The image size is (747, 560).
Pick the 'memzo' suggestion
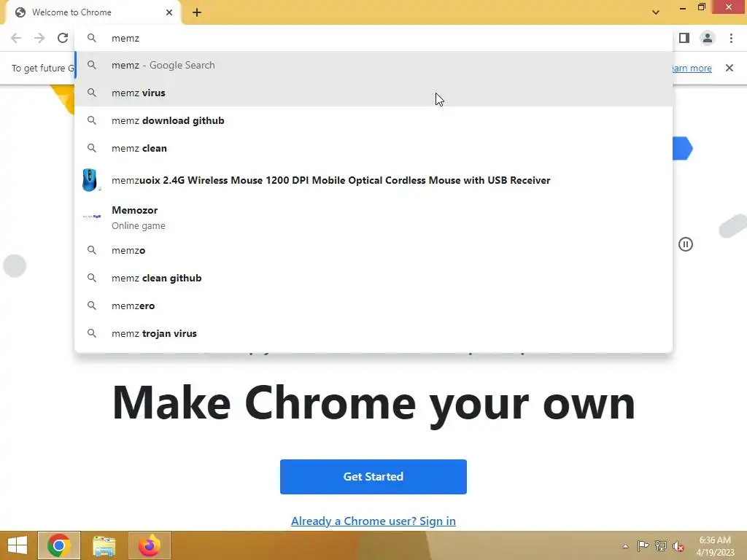[374, 251]
